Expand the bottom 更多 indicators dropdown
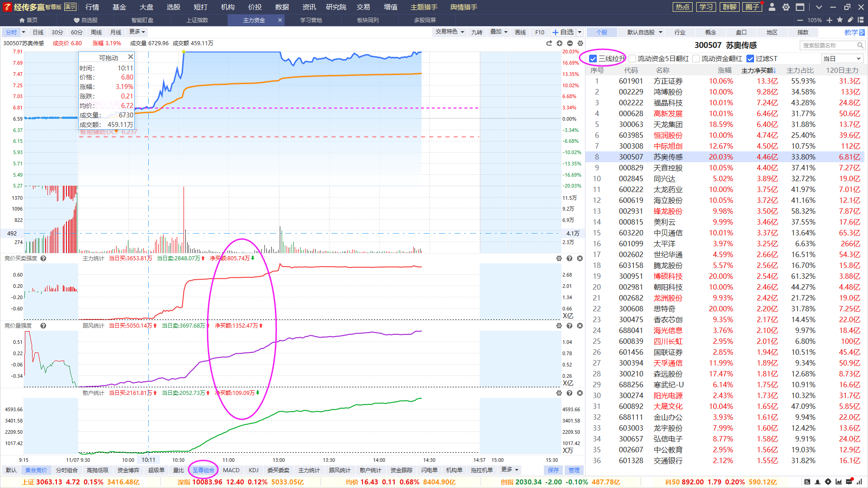This screenshot has height=488, width=868. tap(510, 470)
